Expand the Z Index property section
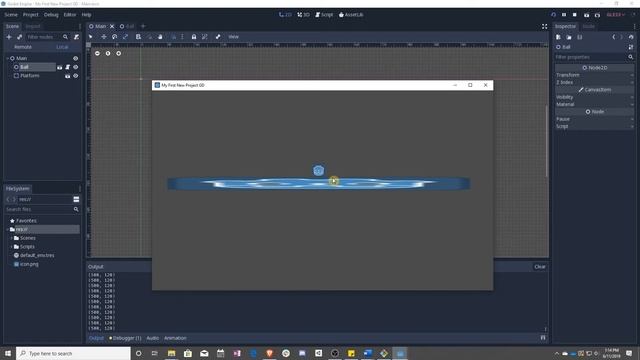Screen dimensions: 640x360 tap(595, 82)
